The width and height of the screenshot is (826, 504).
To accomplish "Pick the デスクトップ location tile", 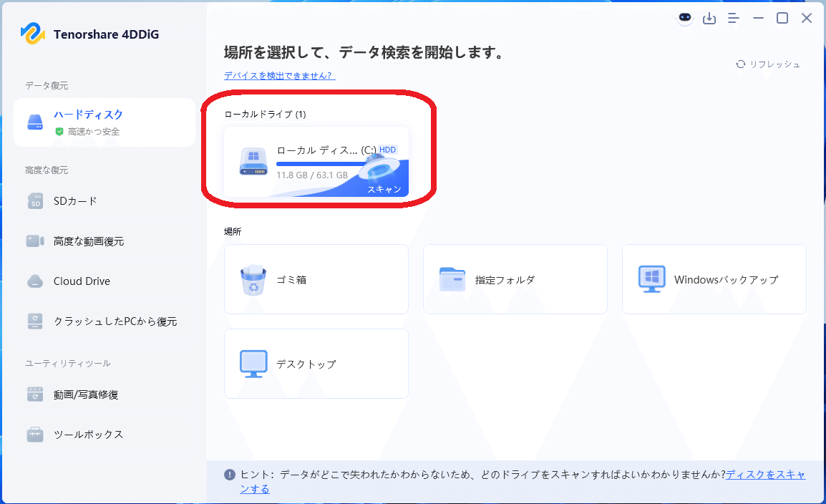I will click(316, 364).
